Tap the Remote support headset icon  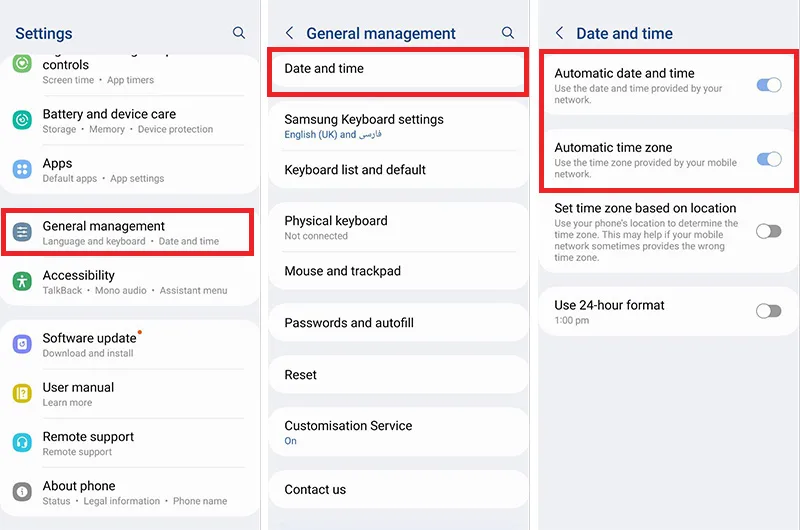(22, 443)
